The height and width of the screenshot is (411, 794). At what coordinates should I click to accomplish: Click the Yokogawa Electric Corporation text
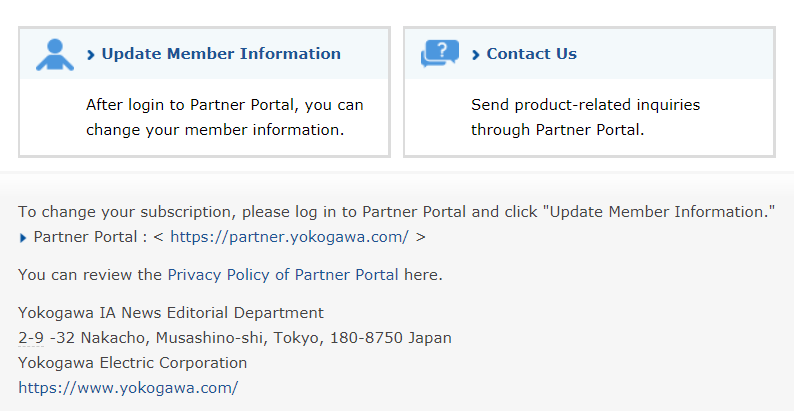coord(133,363)
